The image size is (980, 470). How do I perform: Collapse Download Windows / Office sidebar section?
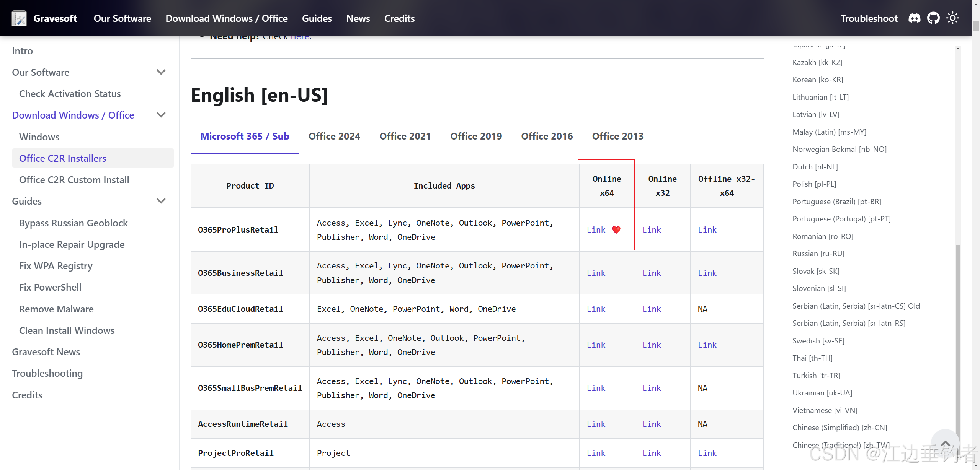pyautogui.click(x=161, y=115)
